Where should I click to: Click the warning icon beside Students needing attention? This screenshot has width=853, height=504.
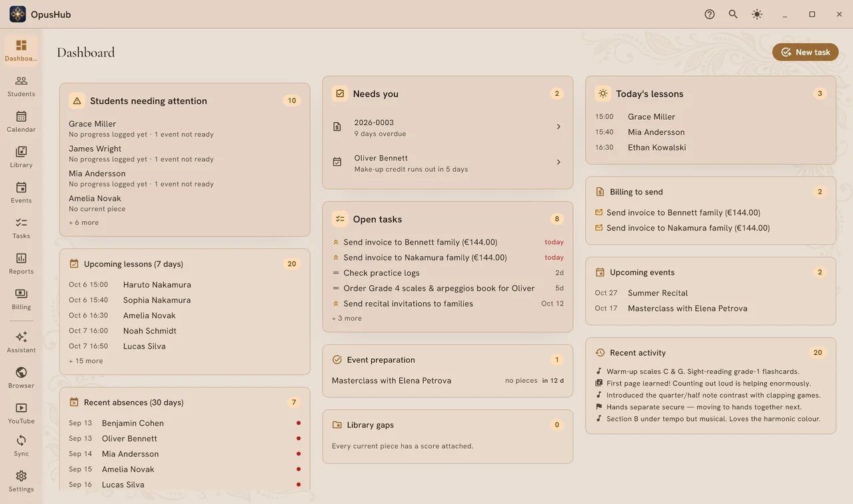point(77,101)
